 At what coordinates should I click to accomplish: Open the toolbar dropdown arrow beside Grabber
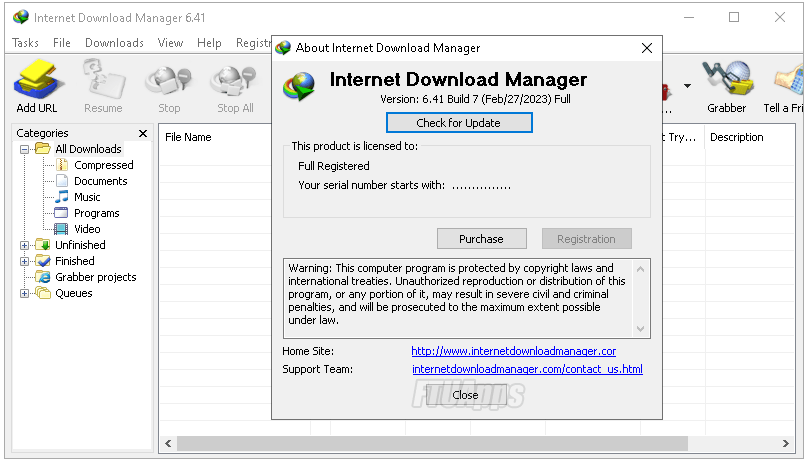click(687, 85)
